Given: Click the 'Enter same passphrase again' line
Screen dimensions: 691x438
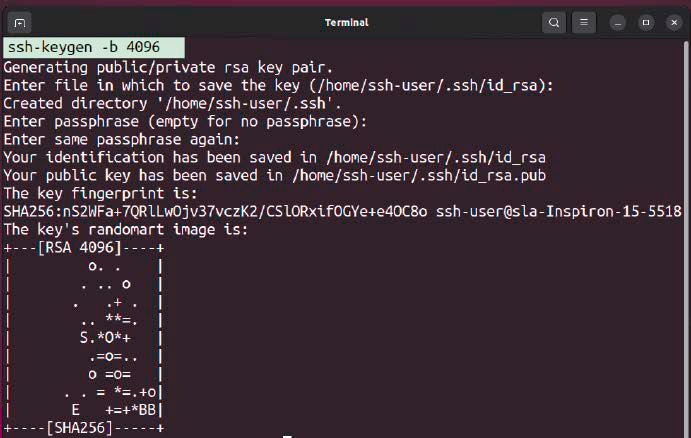Looking at the screenshot, I should pos(122,139).
